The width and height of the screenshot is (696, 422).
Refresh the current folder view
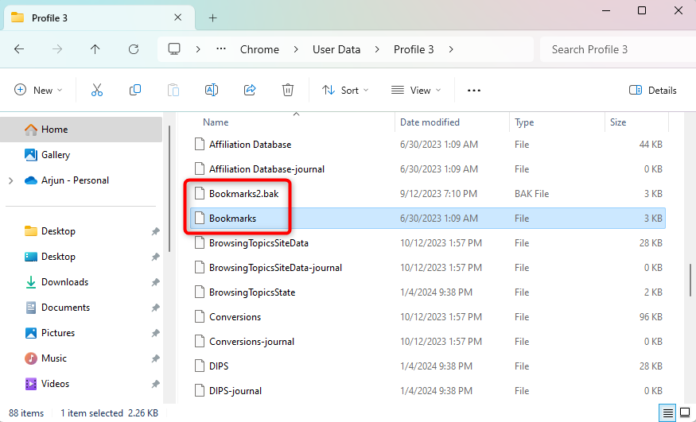click(133, 49)
